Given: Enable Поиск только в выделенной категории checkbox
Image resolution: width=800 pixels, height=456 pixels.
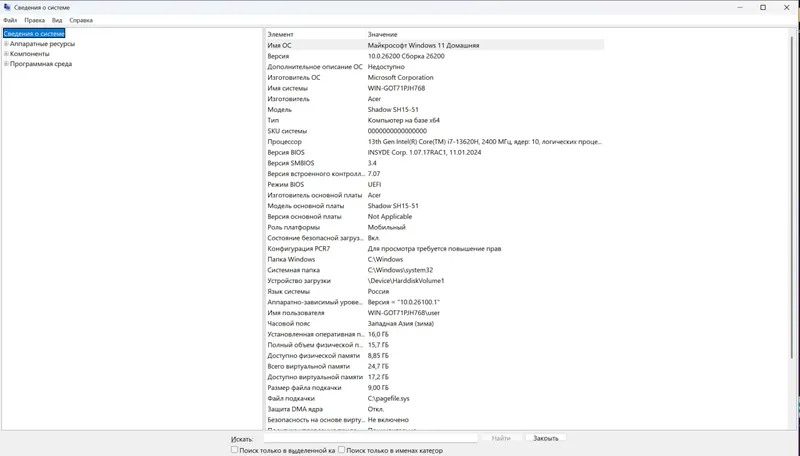Looking at the screenshot, I should pyautogui.click(x=234, y=450).
